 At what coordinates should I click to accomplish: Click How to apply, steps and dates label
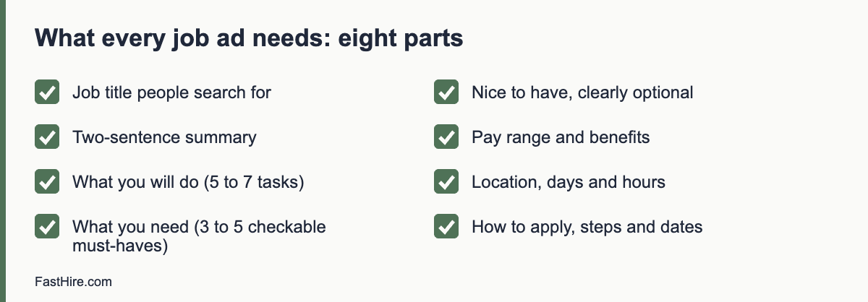[x=587, y=227]
